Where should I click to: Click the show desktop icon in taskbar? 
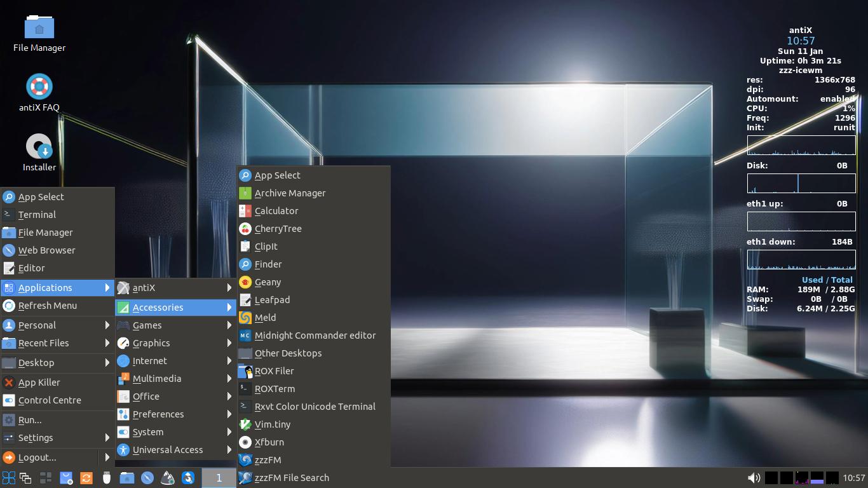(x=25, y=478)
